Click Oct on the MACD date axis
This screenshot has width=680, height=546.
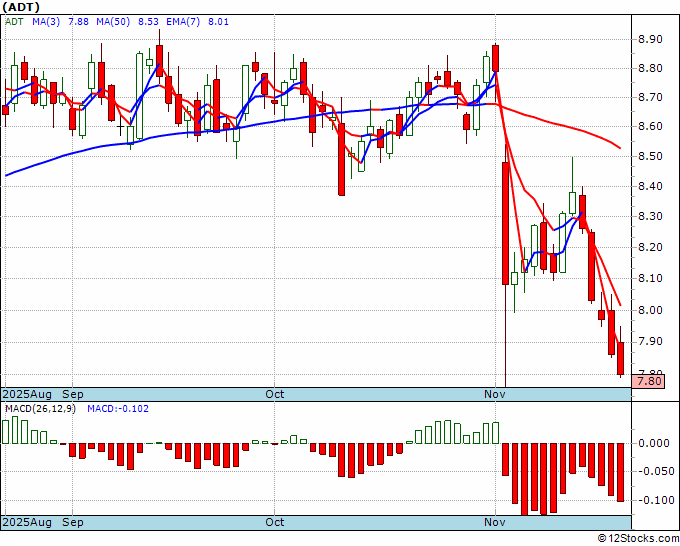pos(275,522)
